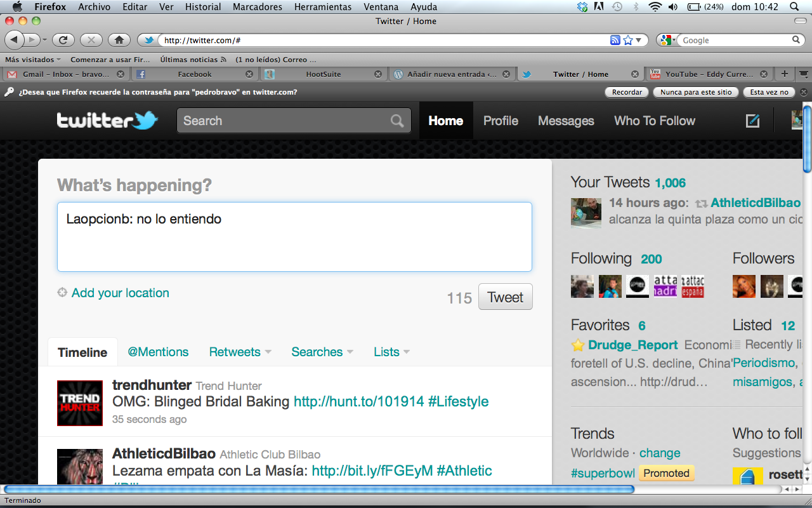The height and width of the screenshot is (508, 812).
Task: Bookmark page with the star icon
Action: tap(628, 40)
